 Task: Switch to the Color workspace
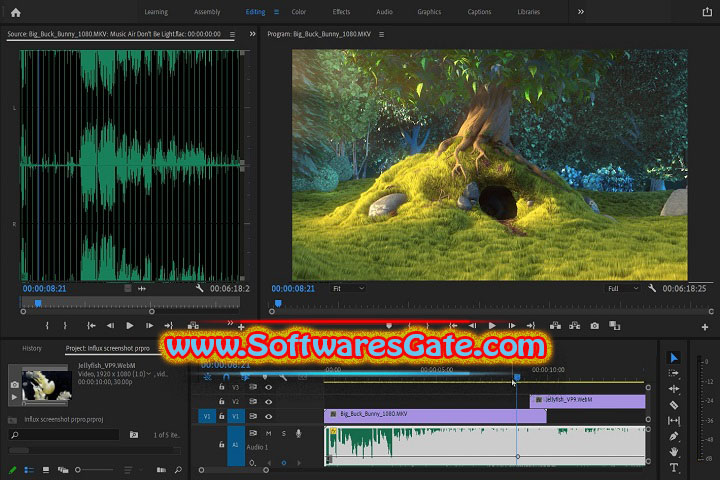point(298,12)
